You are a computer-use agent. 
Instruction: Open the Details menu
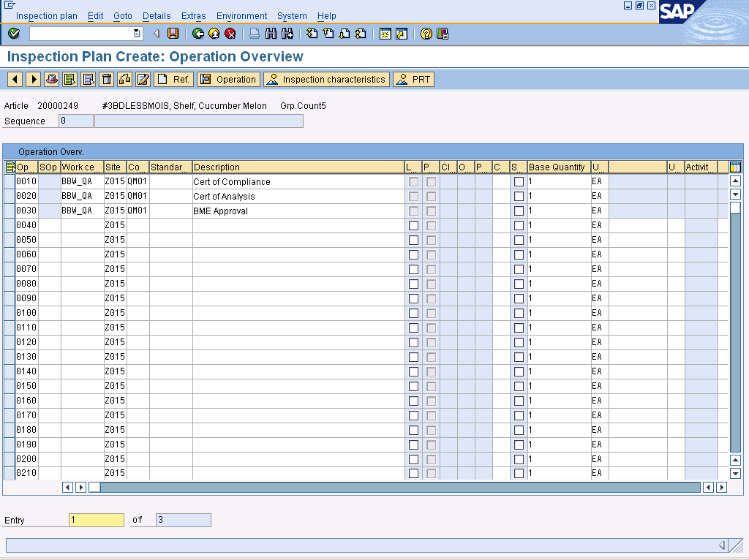157,16
